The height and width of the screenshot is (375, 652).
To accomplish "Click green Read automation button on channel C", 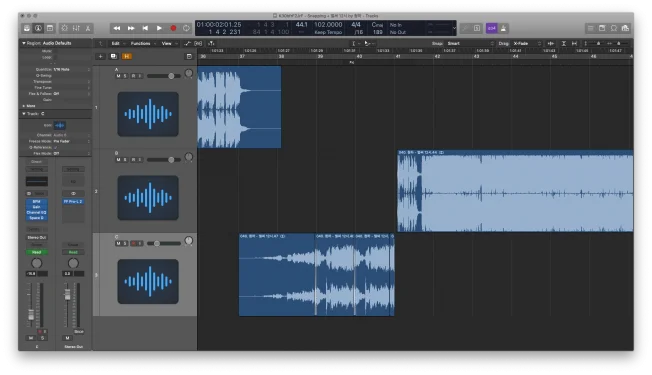I will click(37, 252).
